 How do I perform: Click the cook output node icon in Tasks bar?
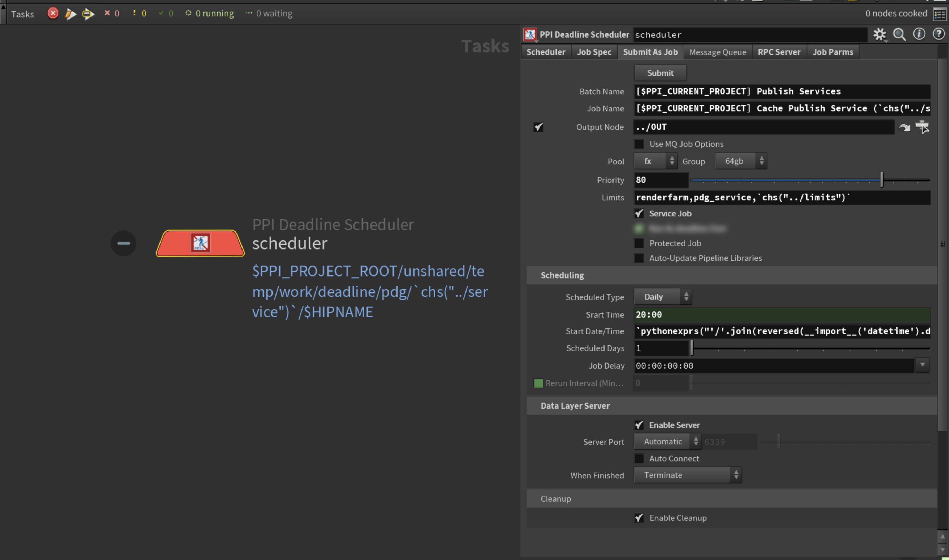point(70,14)
